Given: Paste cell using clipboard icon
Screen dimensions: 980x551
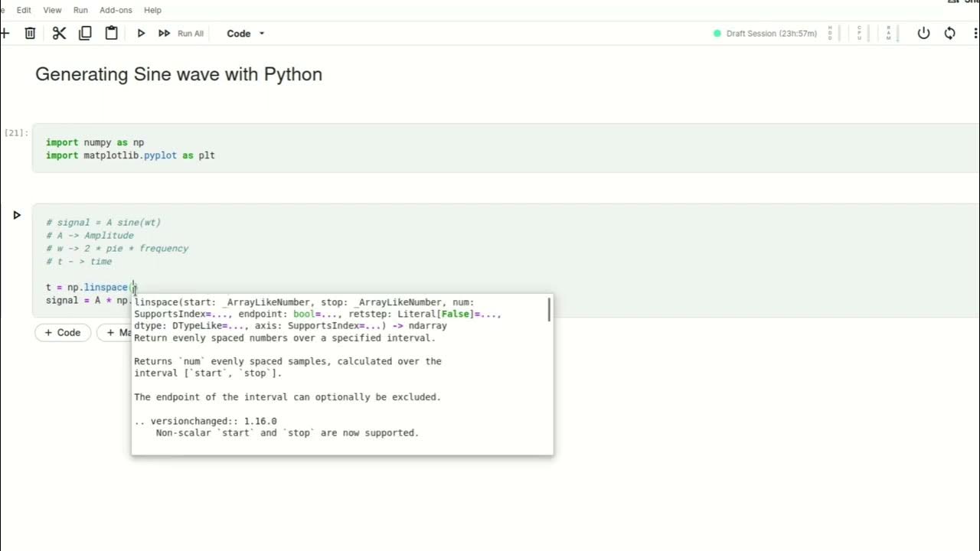Looking at the screenshot, I should 112,33.
